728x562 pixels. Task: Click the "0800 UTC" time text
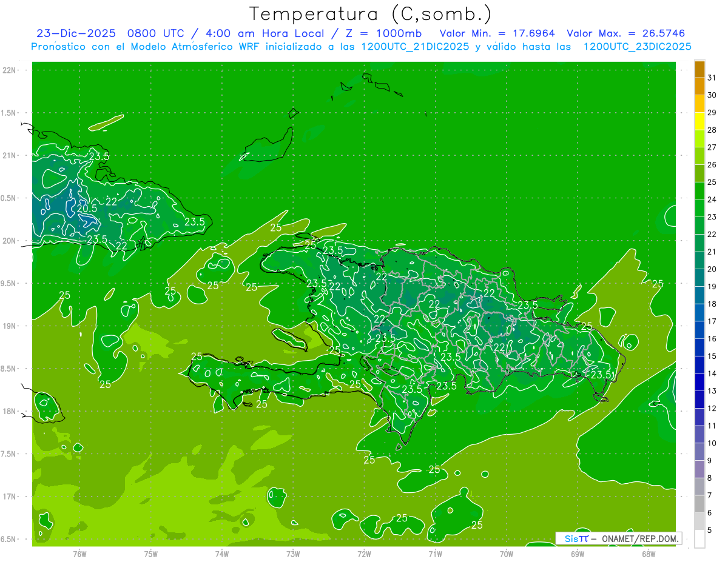point(155,33)
